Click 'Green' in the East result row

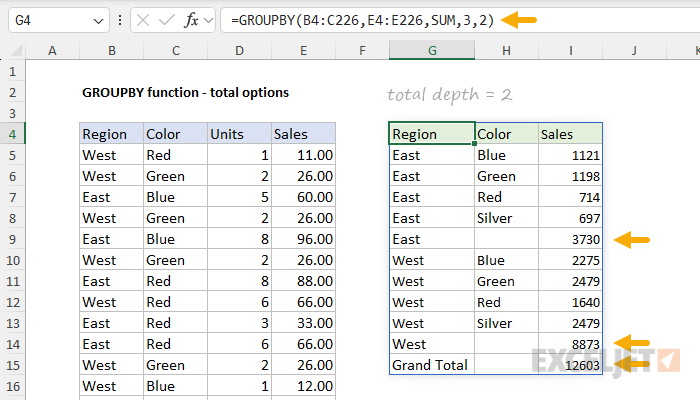pos(507,176)
